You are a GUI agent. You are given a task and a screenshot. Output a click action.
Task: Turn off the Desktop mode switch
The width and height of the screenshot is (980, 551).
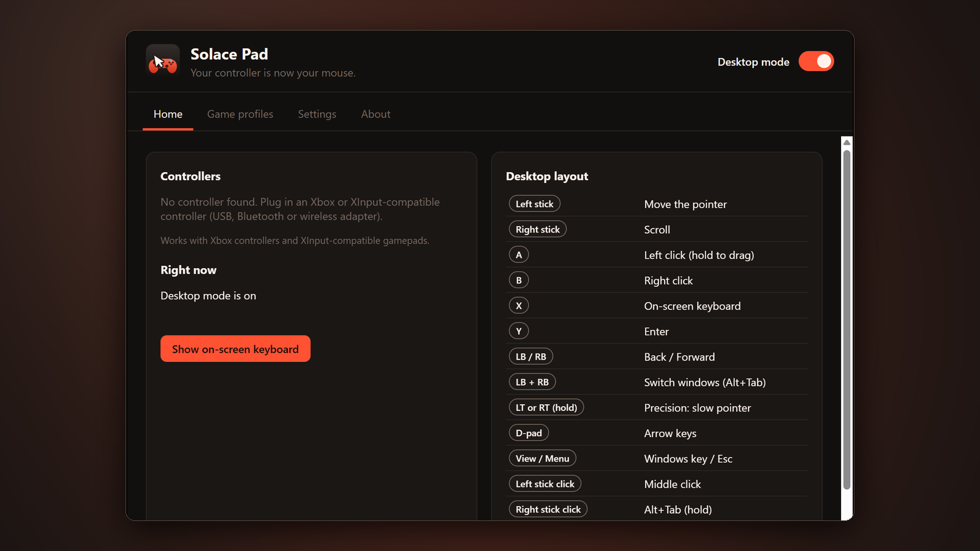point(816,61)
